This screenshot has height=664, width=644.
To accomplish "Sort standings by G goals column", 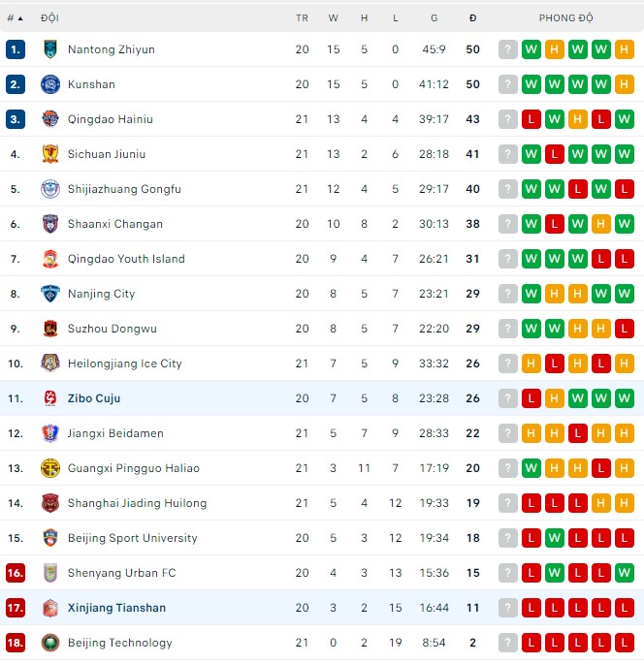I will click(434, 17).
